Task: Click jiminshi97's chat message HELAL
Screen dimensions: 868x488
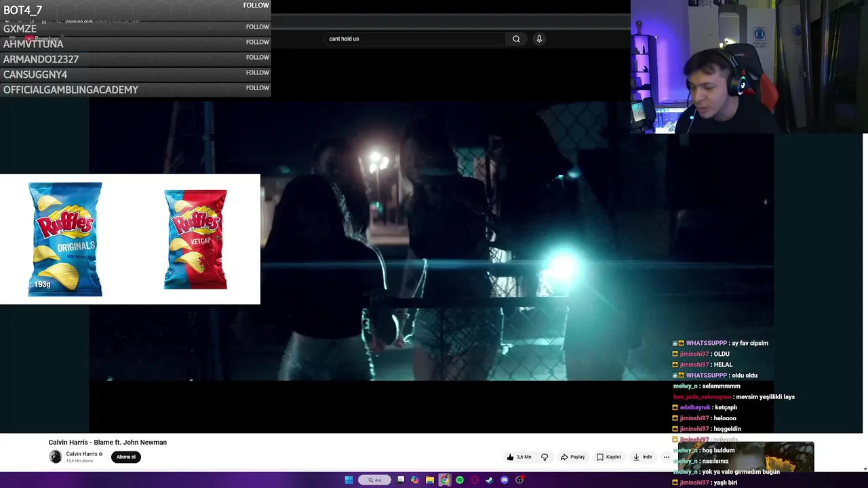Action: [723, 365]
